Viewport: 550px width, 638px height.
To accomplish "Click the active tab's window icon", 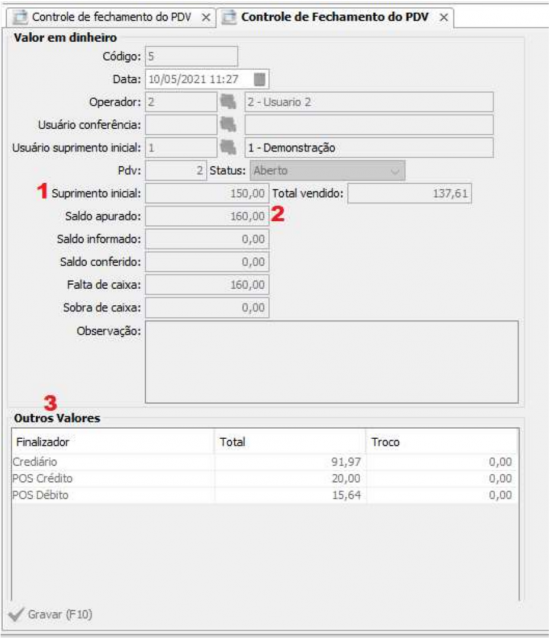I will (229, 17).
